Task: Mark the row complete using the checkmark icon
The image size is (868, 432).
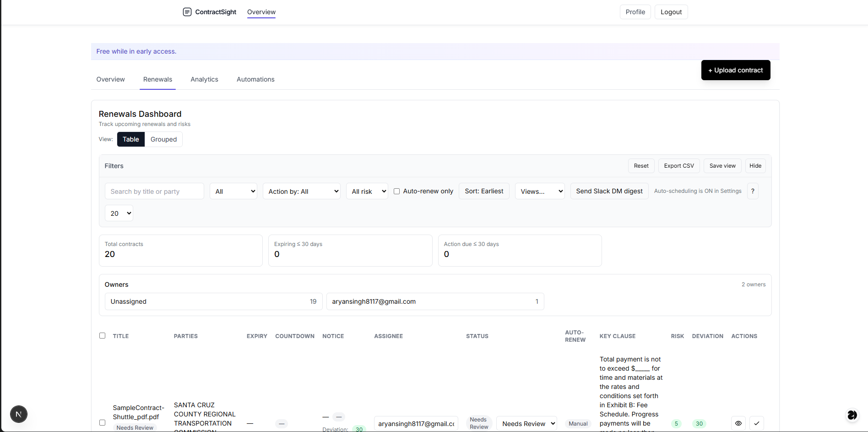Action: (757, 423)
